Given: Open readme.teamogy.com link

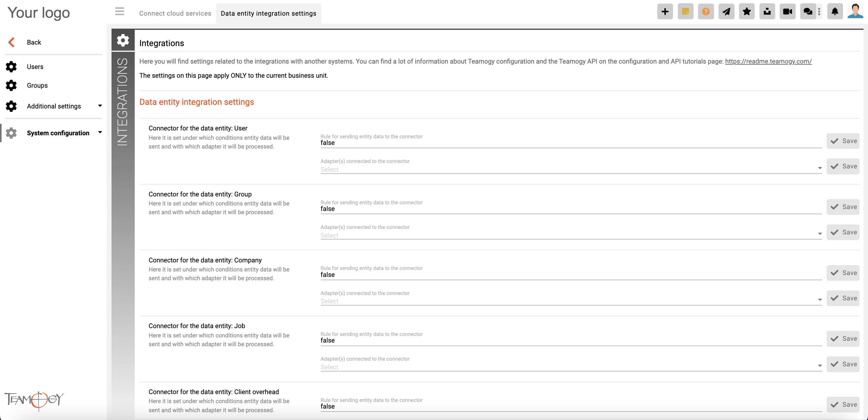Looking at the screenshot, I should [x=768, y=61].
